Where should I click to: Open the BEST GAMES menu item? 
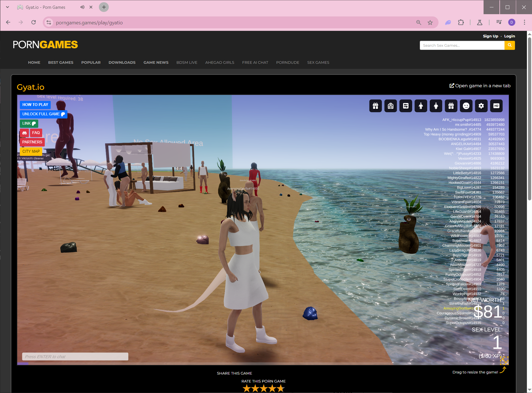(61, 62)
